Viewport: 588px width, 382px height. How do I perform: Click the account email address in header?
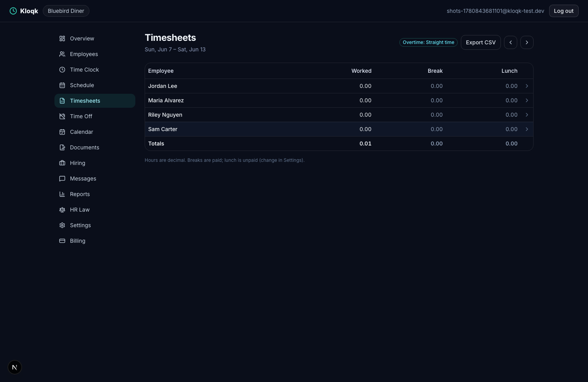point(495,11)
